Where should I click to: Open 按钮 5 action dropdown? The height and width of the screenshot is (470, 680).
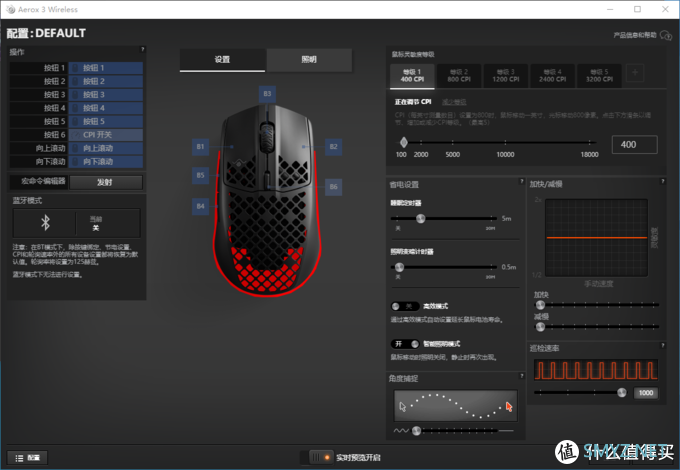pos(106,122)
